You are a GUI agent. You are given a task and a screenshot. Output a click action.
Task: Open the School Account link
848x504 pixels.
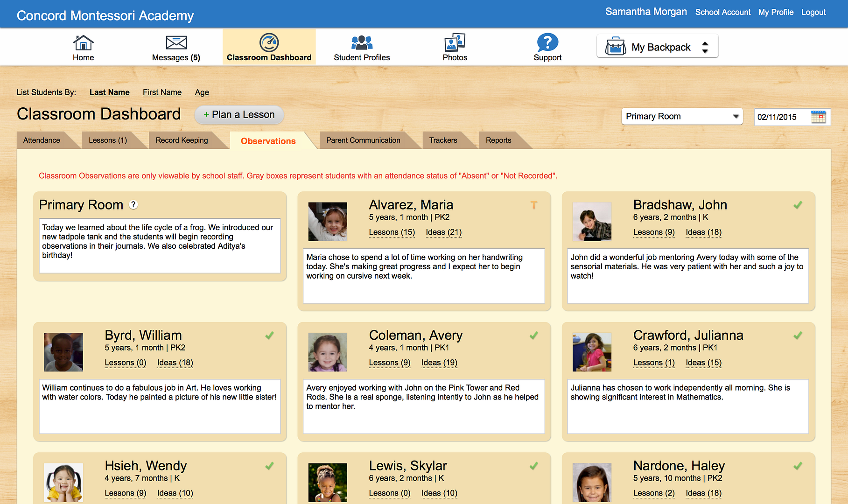click(x=723, y=12)
